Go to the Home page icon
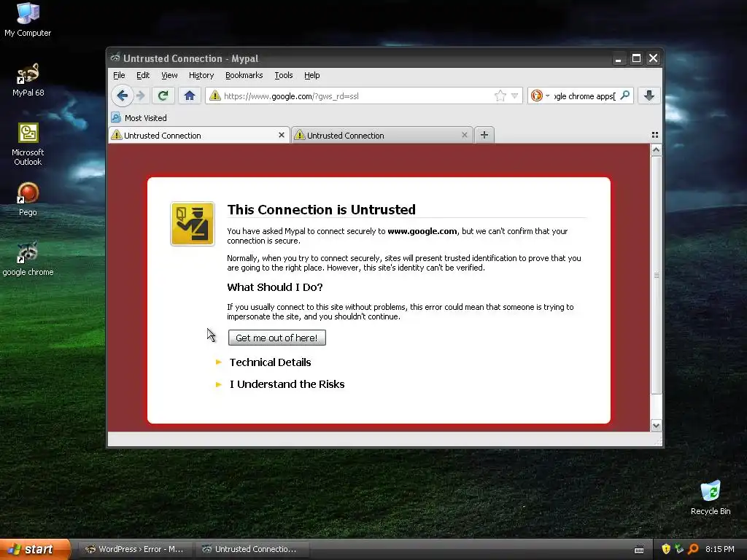 click(190, 96)
